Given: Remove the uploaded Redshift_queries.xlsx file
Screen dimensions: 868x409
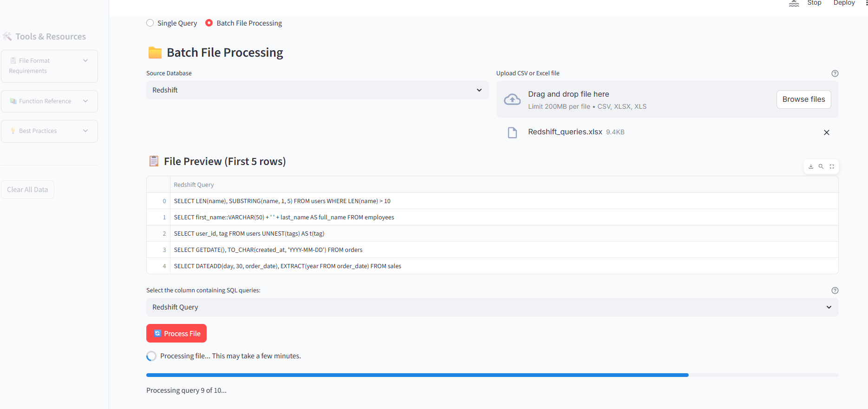Looking at the screenshot, I should pos(826,132).
